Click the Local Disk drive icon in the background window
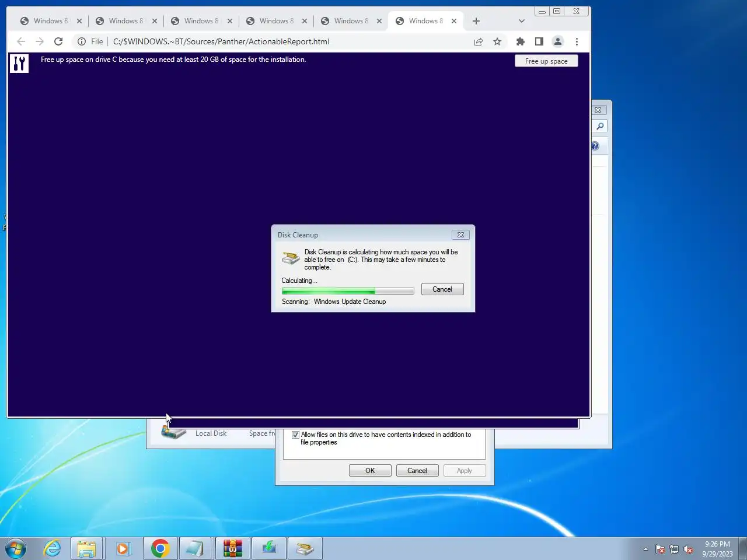The height and width of the screenshot is (560, 747). pyautogui.click(x=174, y=433)
